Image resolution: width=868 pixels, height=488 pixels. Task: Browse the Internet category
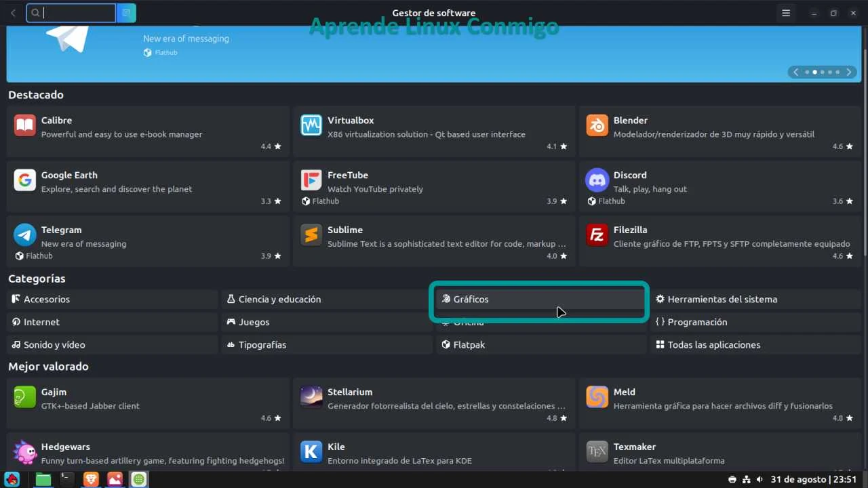tap(113, 322)
